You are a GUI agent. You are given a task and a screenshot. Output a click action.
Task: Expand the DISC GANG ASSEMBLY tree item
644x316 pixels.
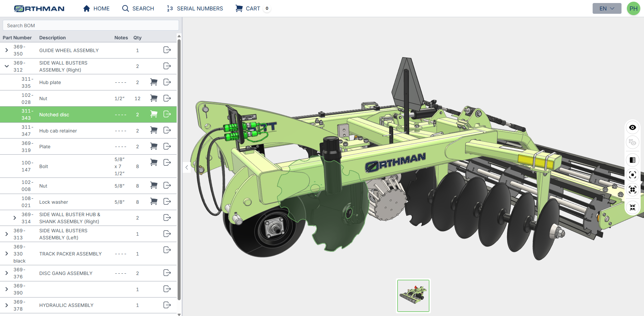click(6, 273)
